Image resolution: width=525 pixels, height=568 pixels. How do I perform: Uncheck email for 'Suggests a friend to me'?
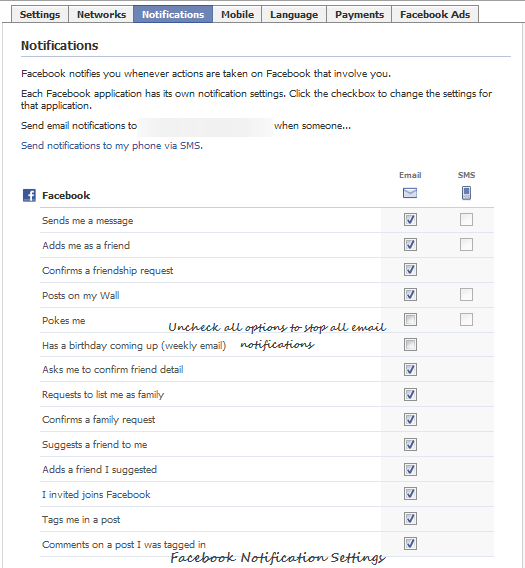(x=410, y=444)
